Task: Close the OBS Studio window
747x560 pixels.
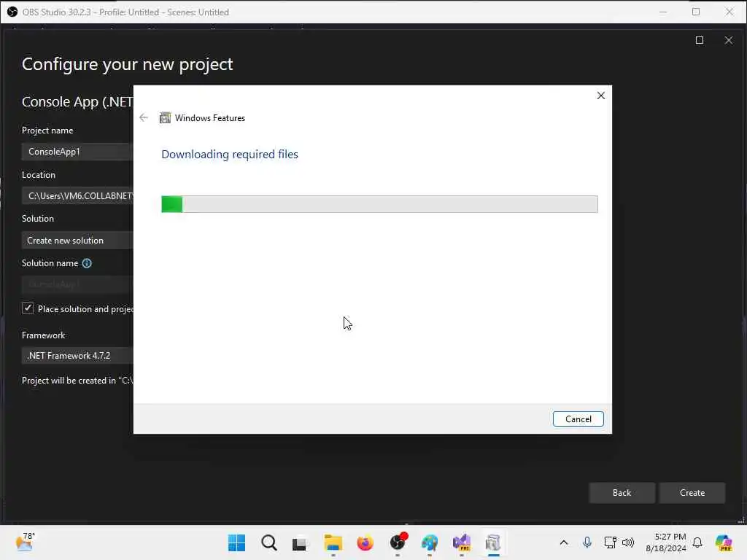Action: tap(729, 12)
